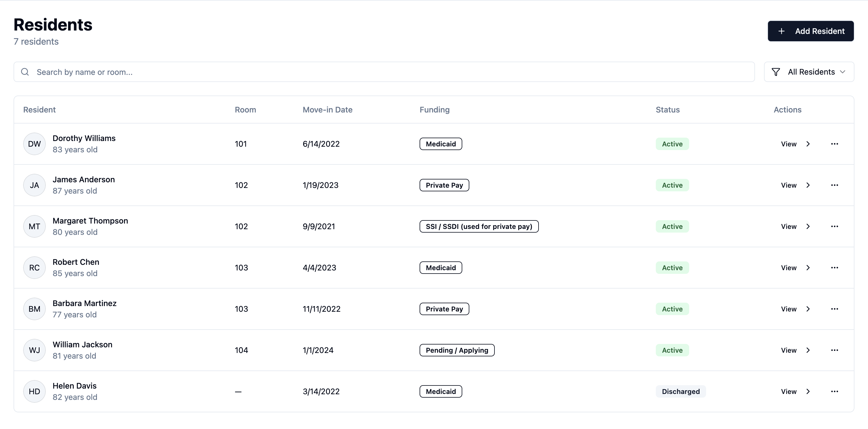Click the search magnifier icon
This screenshot has height=429, width=868.
tap(25, 72)
